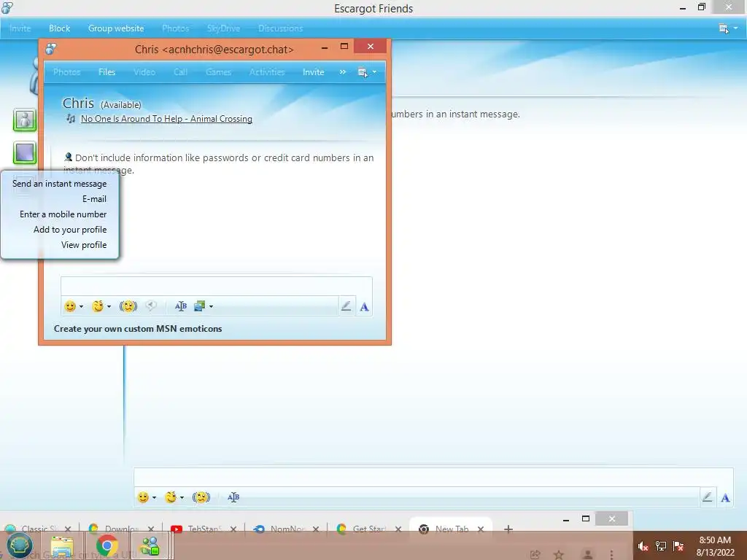Click the green contact avatar in the sidebar

25,119
